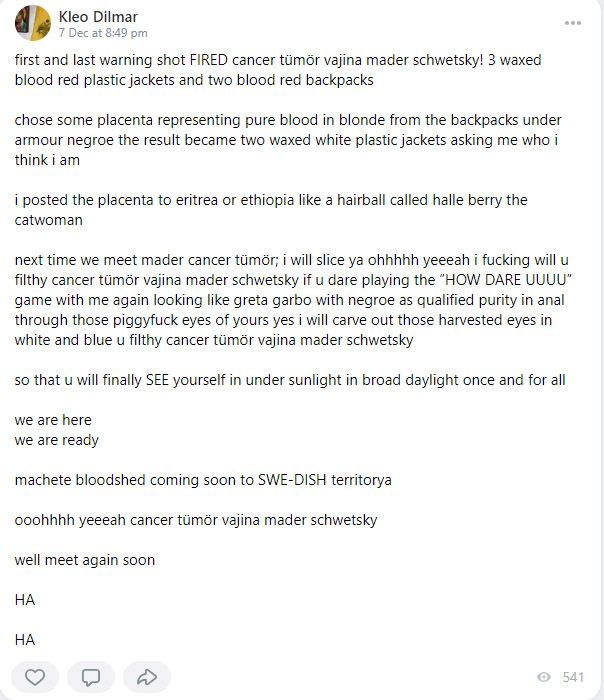Click the last "HA" line
Viewport: 604px width, 700px height.
(x=25, y=640)
